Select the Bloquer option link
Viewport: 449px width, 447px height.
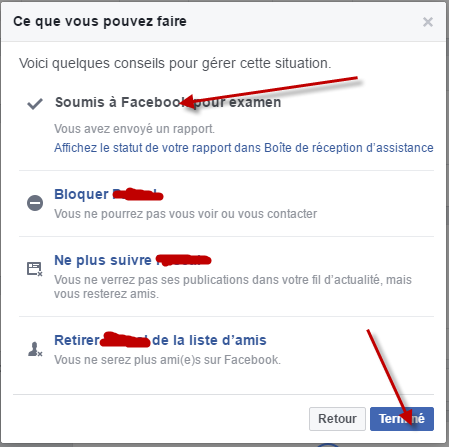point(109,194)
